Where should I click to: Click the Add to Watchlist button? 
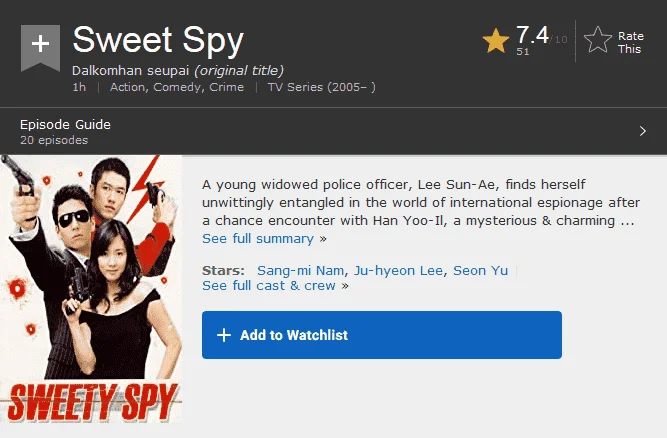pyautogui.click(x=382, y=335)
